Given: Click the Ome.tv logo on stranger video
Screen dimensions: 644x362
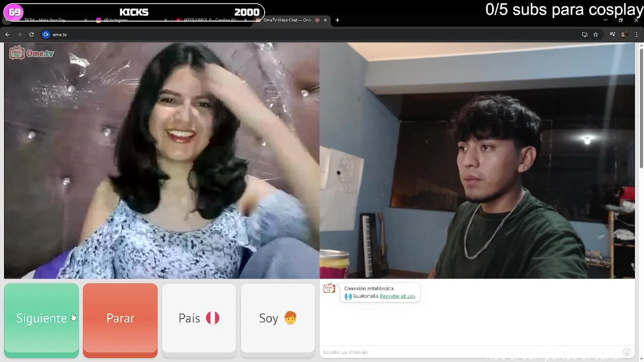Looking at the screenshot, I should (x=31, y=53).
